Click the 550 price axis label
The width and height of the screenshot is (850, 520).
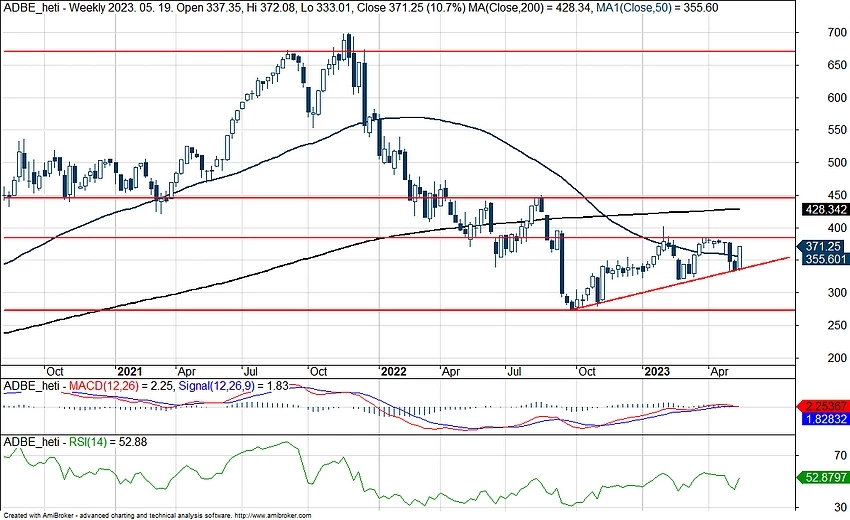click(837, 130)
